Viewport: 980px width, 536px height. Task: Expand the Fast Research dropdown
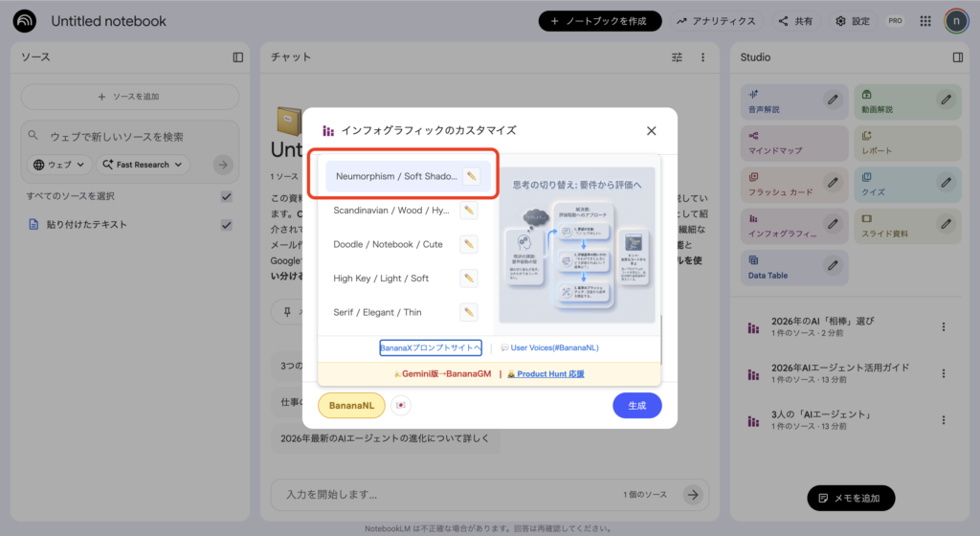pyautogui.click(x=143, y=165)
